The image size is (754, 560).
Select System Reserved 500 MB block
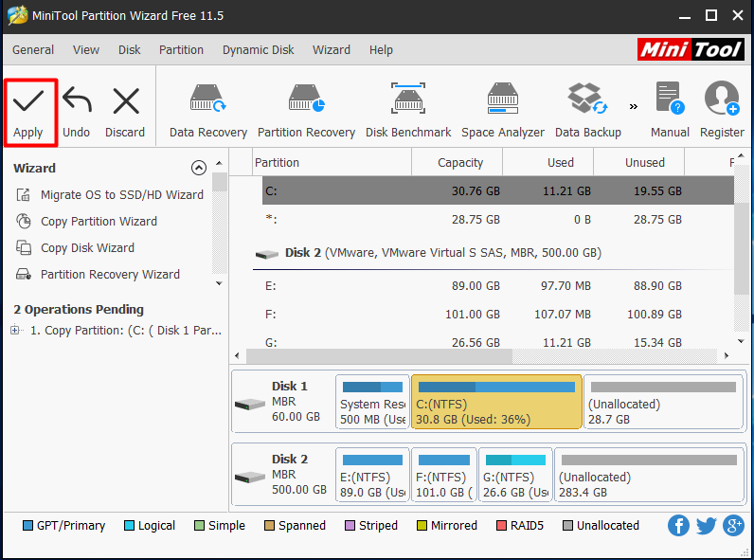pyautogui.click(x=372, y=402)
